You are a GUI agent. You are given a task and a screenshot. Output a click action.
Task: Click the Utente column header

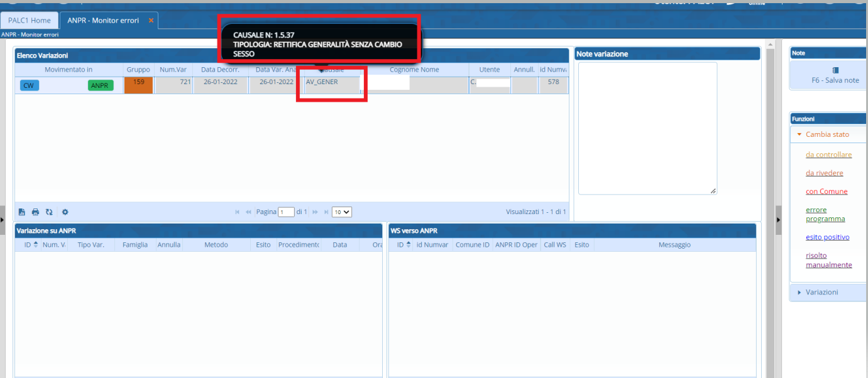(489, 70)
